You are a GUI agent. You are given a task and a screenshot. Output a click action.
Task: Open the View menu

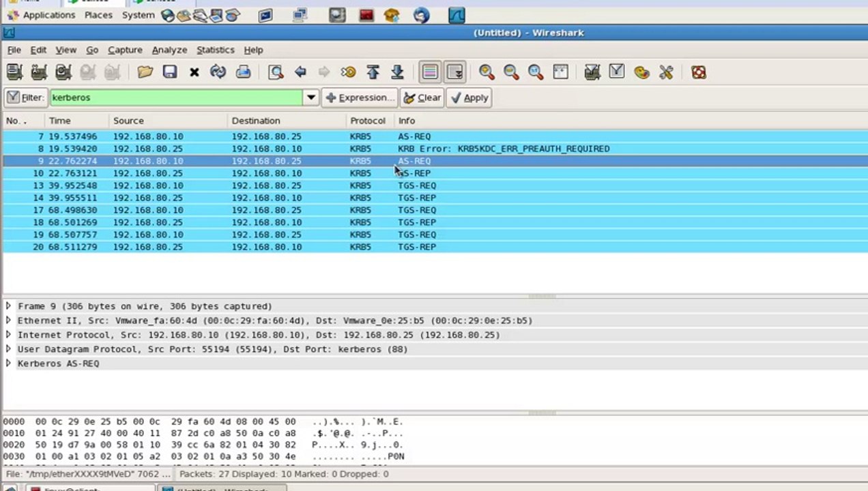66,50
